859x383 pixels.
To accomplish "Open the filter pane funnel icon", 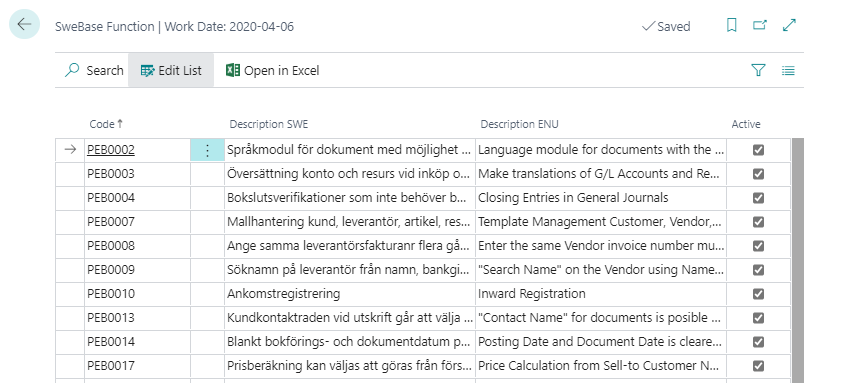I will pos(758,70).
